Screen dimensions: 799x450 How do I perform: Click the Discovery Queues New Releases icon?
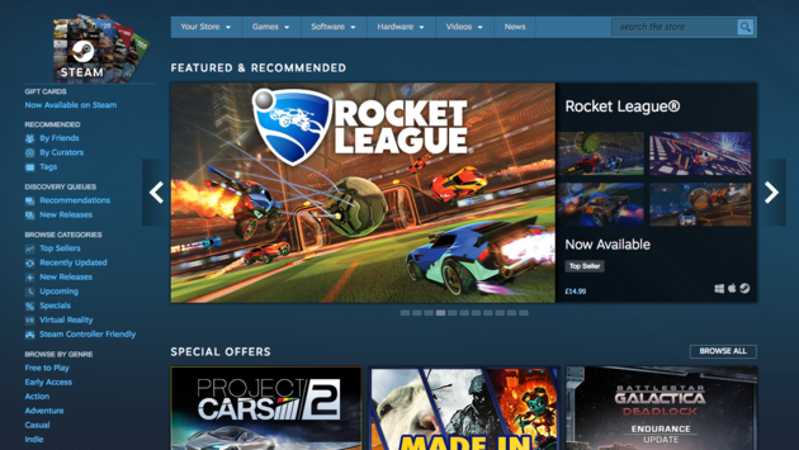pyautogui.click(x=30, y=215)
